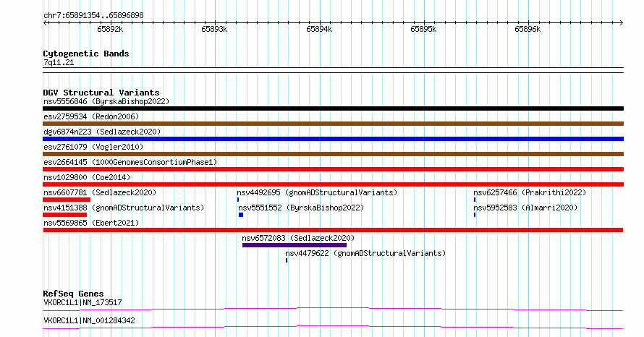
Task: Click the dgv6874n223 blue variant bar
Action: coord(333,139)
